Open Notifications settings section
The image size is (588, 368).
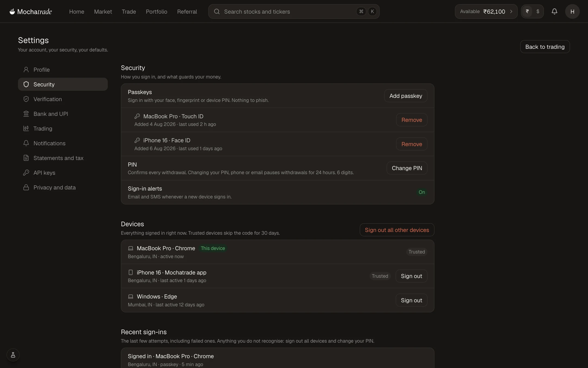pos(63,143)
